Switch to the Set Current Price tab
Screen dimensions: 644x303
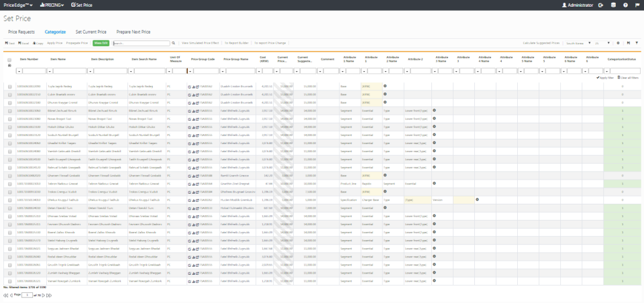click(91, 32)
